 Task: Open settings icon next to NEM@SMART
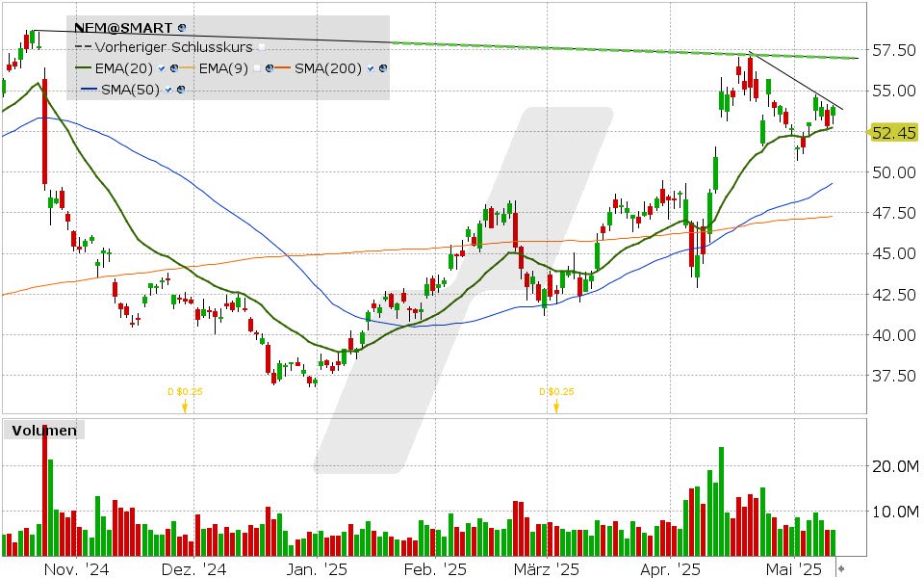[x=182, y=28]
